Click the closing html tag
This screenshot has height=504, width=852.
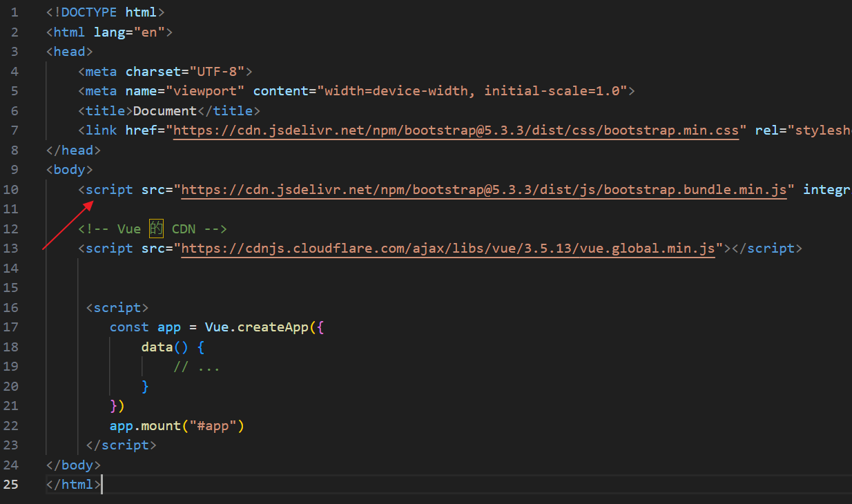(x=73, y=484)
